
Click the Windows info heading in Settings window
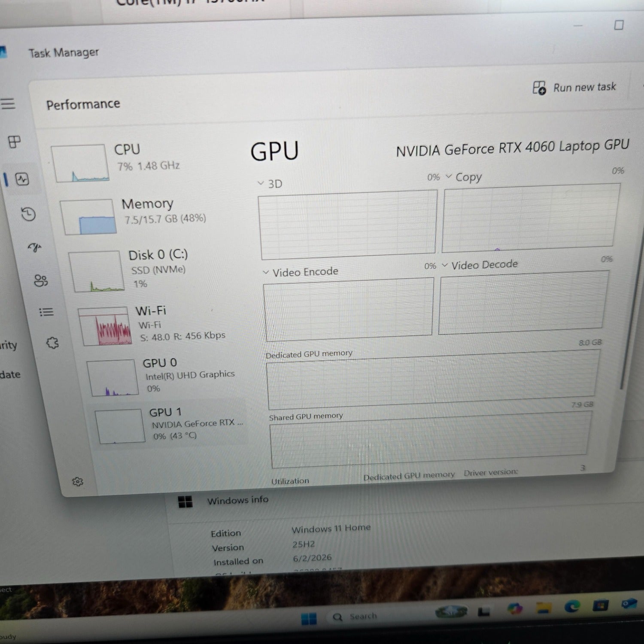coord(238,500)
